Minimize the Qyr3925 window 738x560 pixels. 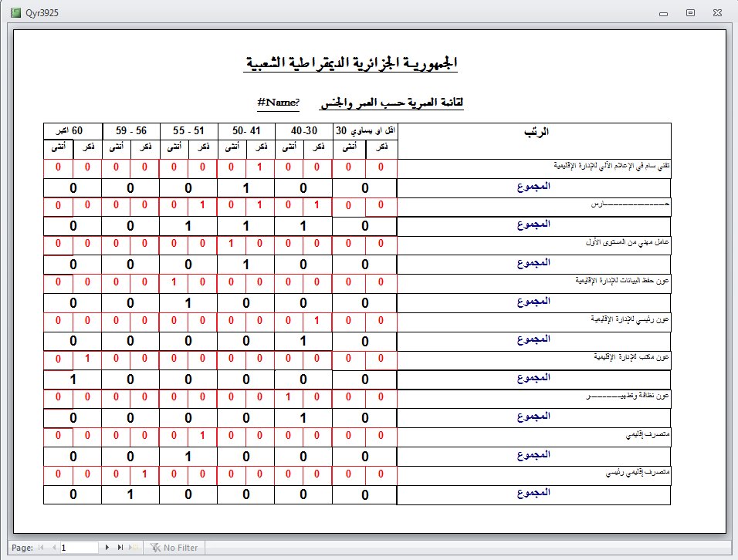coord(664,13)
